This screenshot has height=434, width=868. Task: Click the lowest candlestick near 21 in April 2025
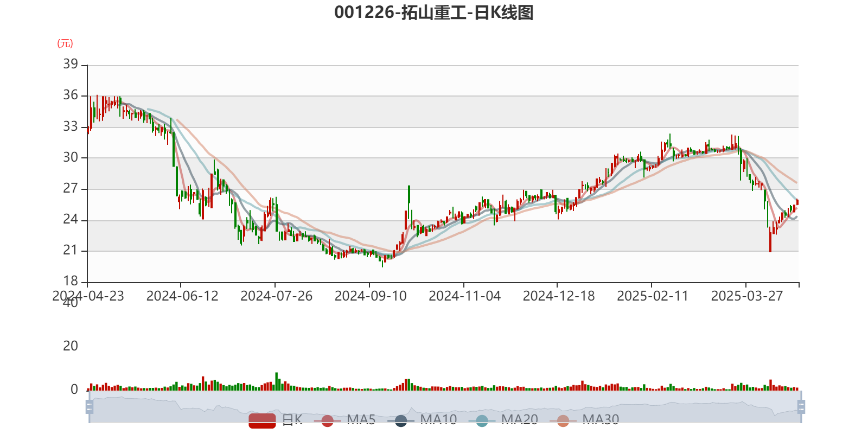770,239
